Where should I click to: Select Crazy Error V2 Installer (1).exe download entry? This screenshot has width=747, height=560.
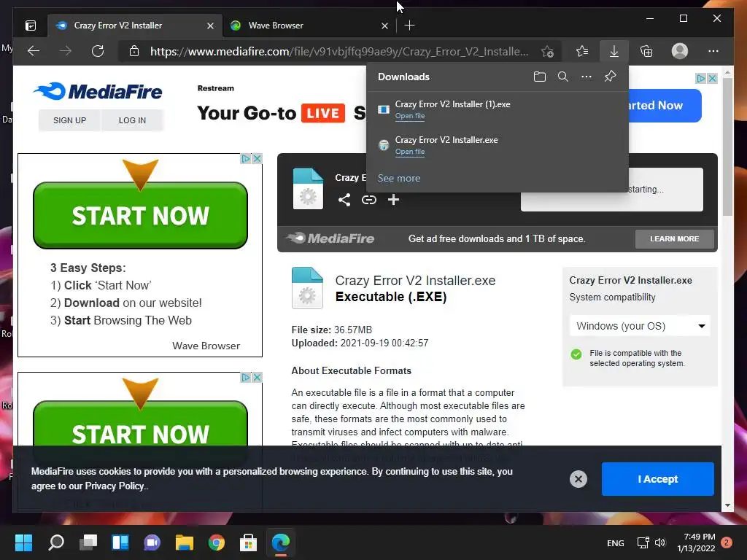(x=498, y=109)
